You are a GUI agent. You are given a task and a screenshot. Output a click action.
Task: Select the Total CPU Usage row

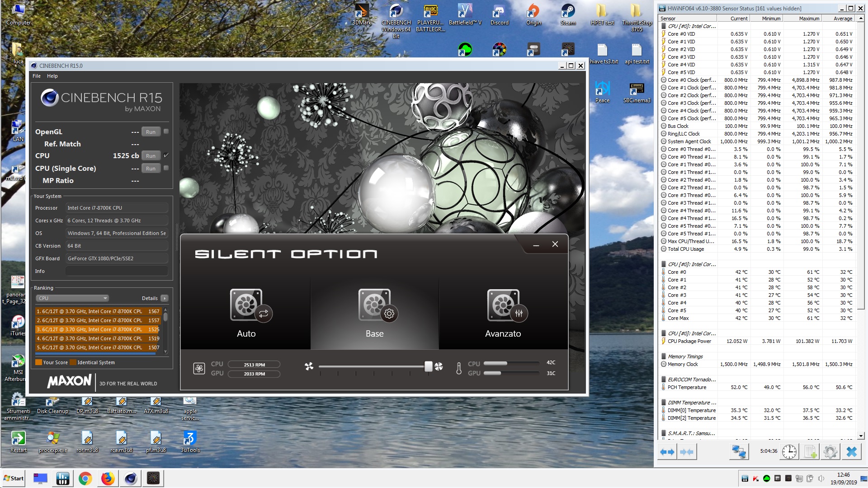tap(758, 249)
